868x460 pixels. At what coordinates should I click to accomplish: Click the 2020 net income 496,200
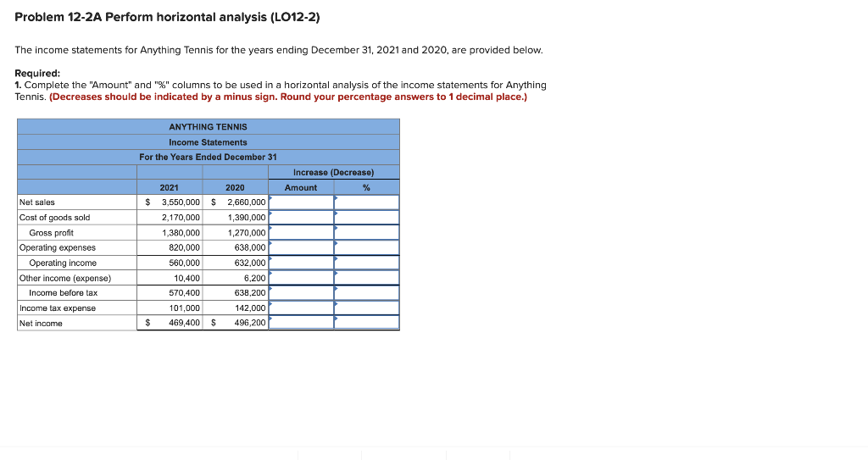tap(250, 323)
